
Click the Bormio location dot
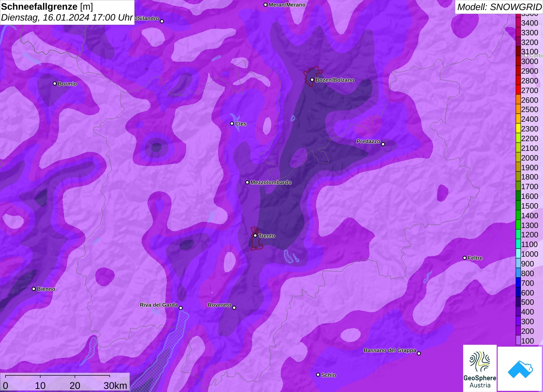(x=55, y=84)
